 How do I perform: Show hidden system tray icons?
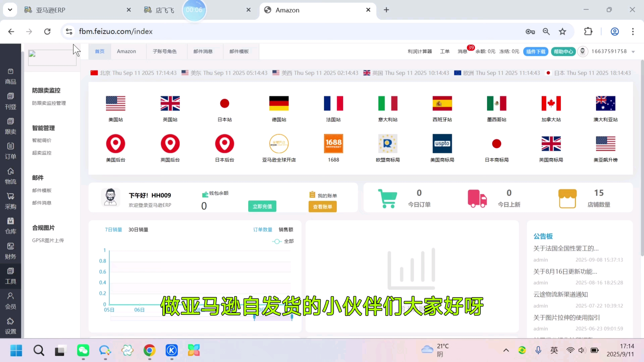click(x=506, y=350)
